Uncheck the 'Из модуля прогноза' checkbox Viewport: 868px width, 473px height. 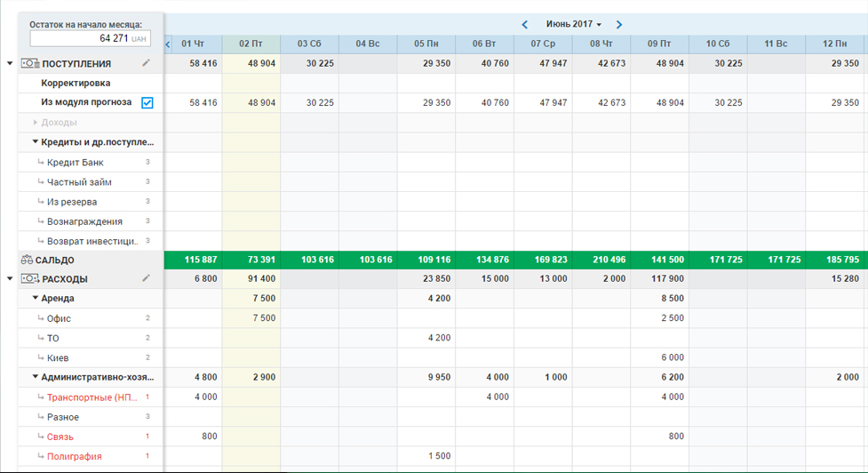click(x=147, y=103)
